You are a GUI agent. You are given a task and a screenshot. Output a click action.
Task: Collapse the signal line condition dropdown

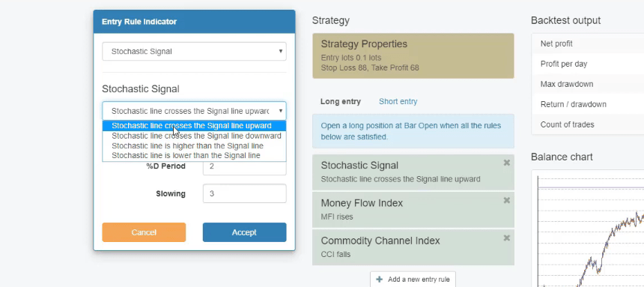click(x=194, y=111)
